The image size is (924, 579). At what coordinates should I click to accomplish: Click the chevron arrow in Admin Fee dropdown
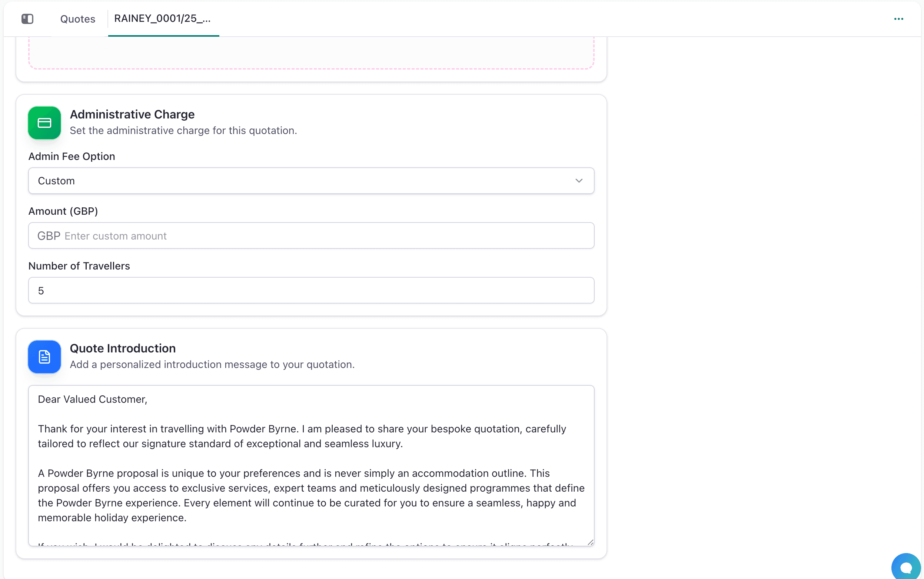[579, 181]
